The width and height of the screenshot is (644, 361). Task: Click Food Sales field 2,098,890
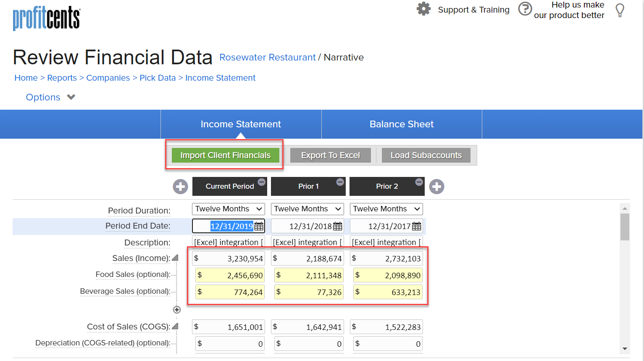[388, 275]
